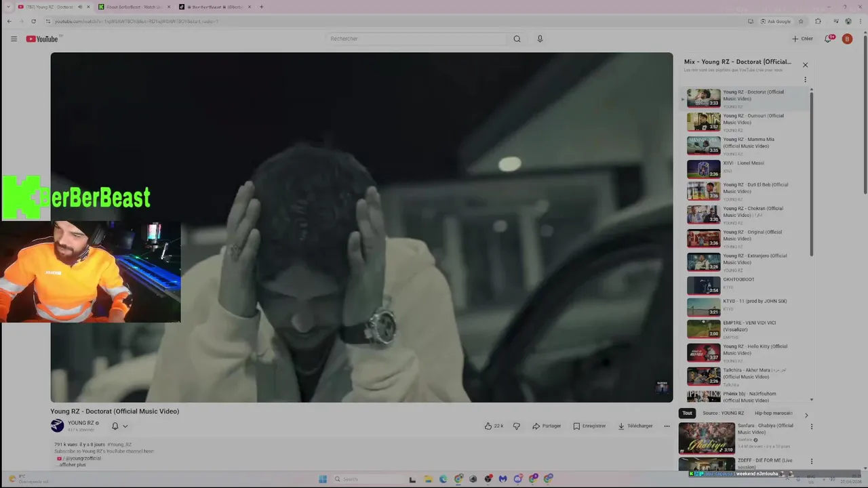
Task: Select the Hip-hop marocain chip
Action: 774,413
